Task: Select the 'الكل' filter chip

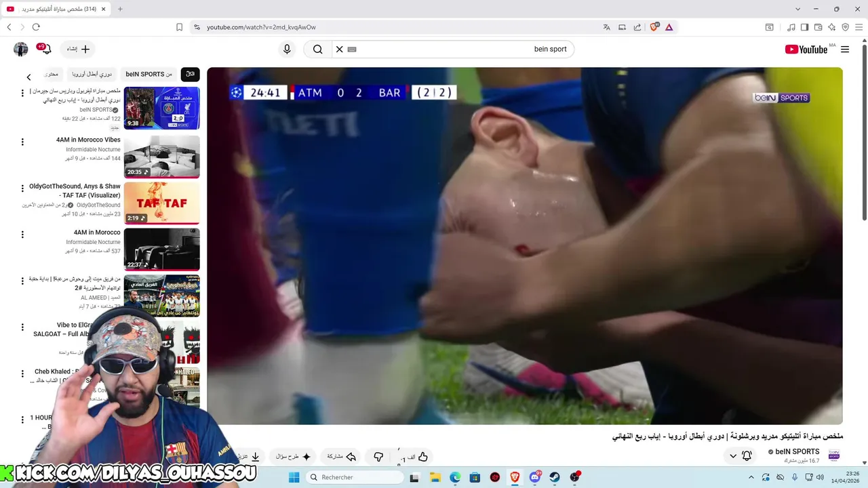Action: point(190,74)
